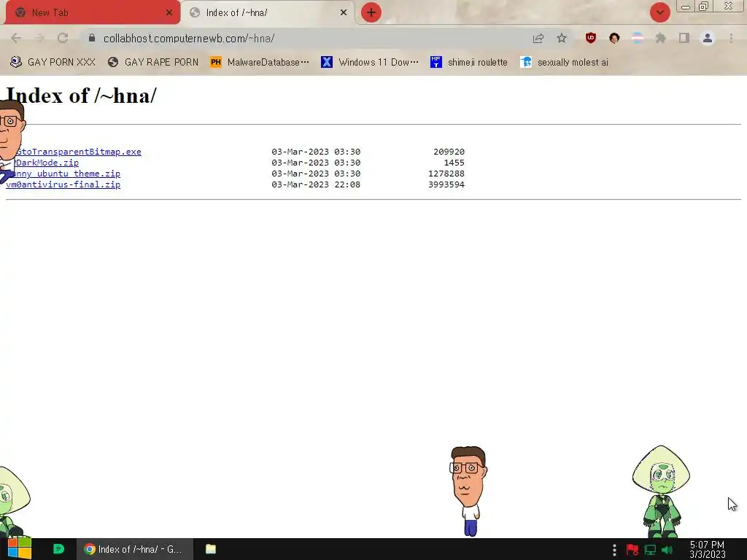Go back using the browser back arrow
Image resolution: width=747 pixels, height=560 pixels.
tap(16, 38)
